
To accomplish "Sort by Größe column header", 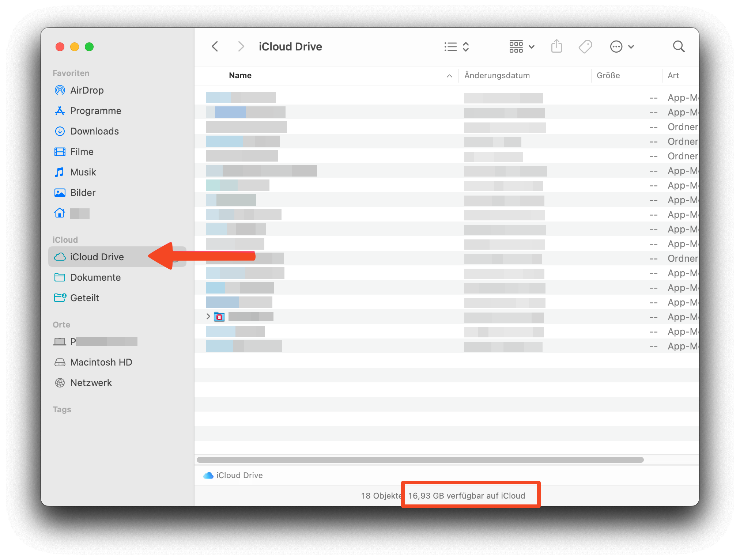I will click(x=608, y=76).
